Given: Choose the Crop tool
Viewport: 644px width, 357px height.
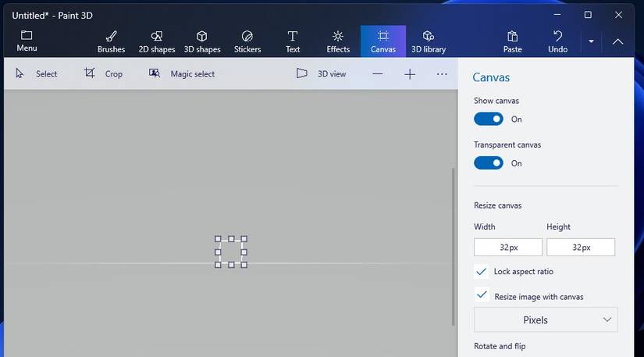Looking at the screenshot, I should (103, 73).
